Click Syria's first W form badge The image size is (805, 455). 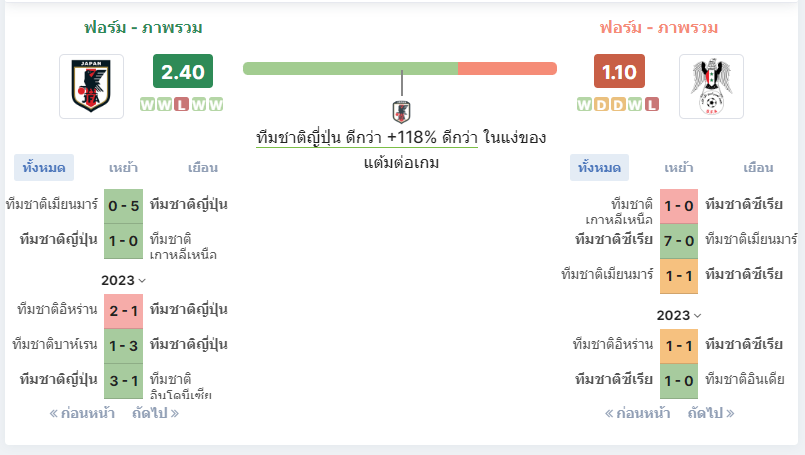pyautogui.click(x=584, y=104)
